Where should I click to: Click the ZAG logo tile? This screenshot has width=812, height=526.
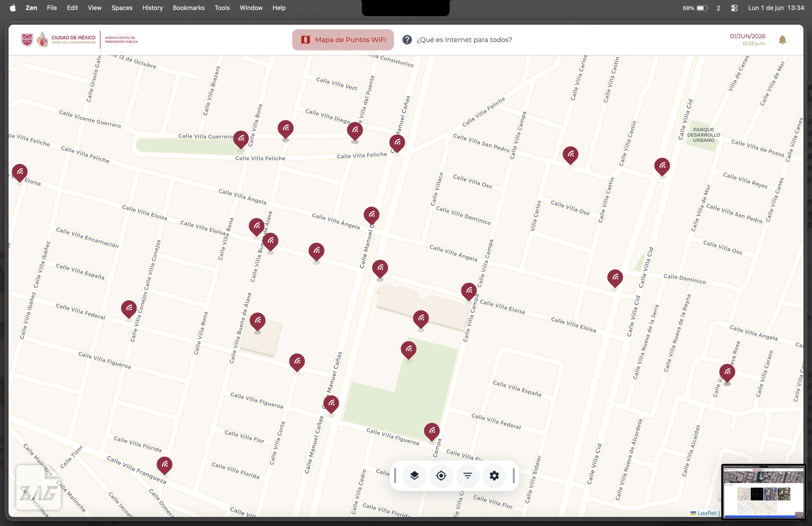(x=39, y=487)
